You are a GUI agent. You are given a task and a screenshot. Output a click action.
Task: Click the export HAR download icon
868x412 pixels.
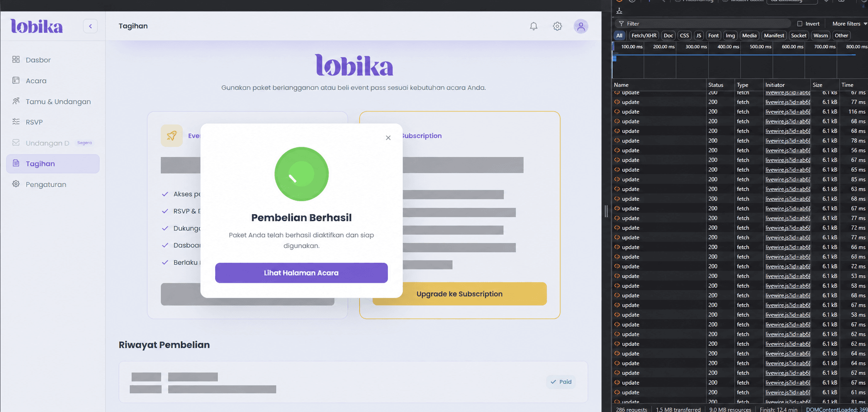pyautogui.click(x=619, y=10)
